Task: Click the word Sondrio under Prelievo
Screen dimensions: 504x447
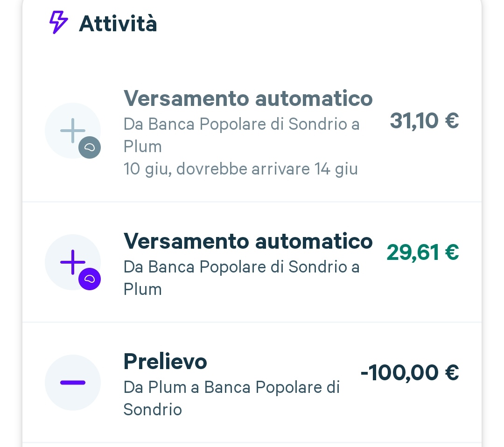Action: coord(153,410)
